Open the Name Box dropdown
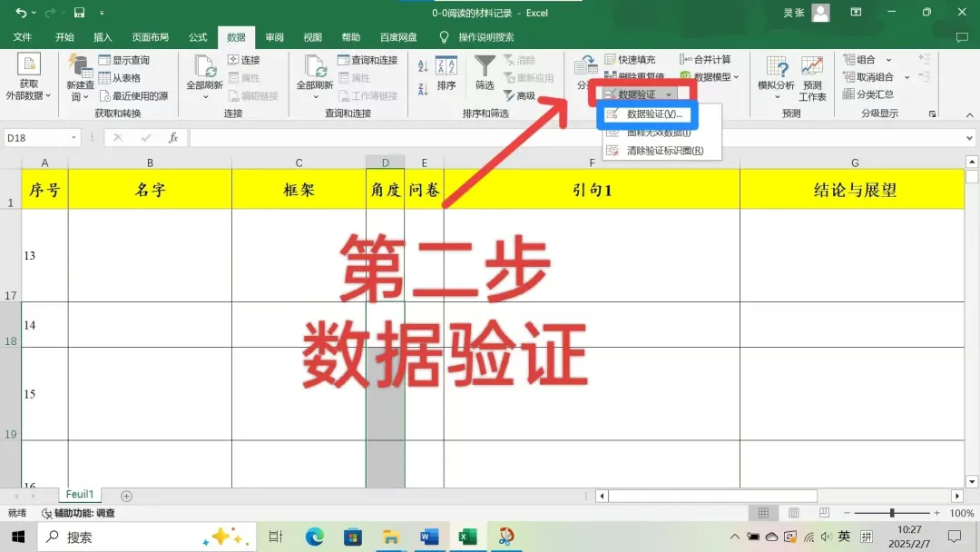This screenshot has width=980, height=552. pos(73,137)
